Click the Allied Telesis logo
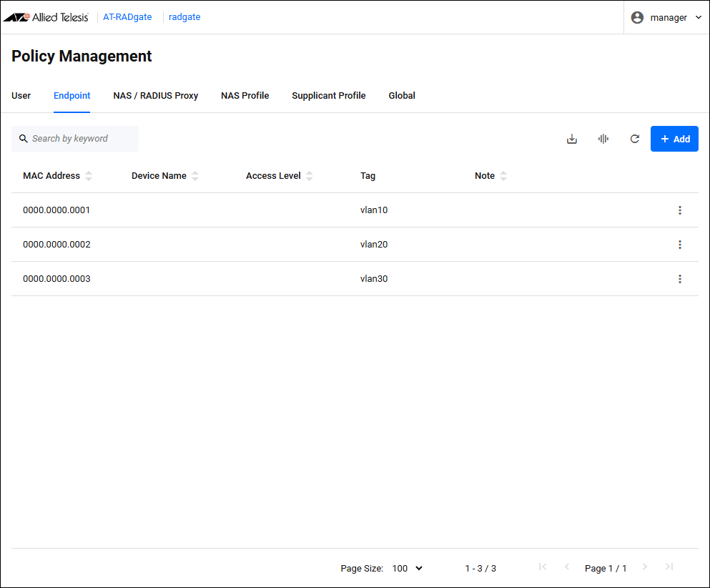This screenshot has height=588, width=710. point(46,17)
